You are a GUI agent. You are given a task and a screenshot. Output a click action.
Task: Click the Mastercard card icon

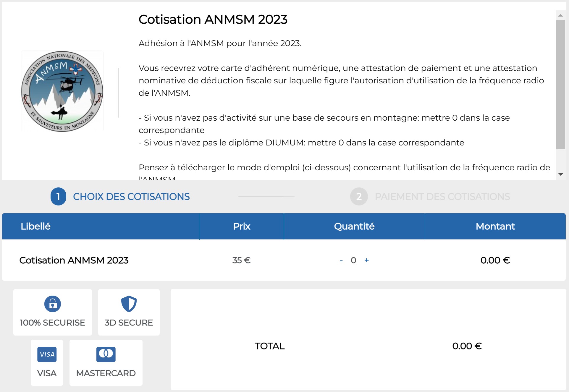106,354
